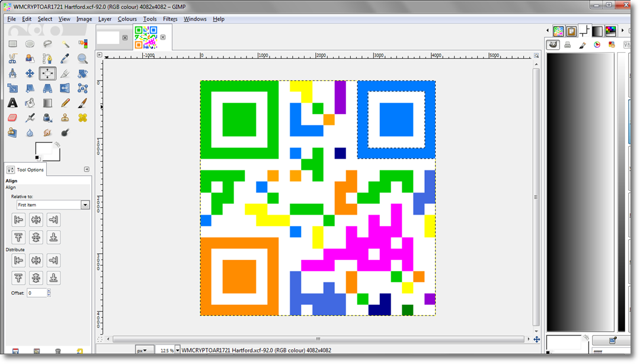Align right edge of target

click(x=53, y=220)
